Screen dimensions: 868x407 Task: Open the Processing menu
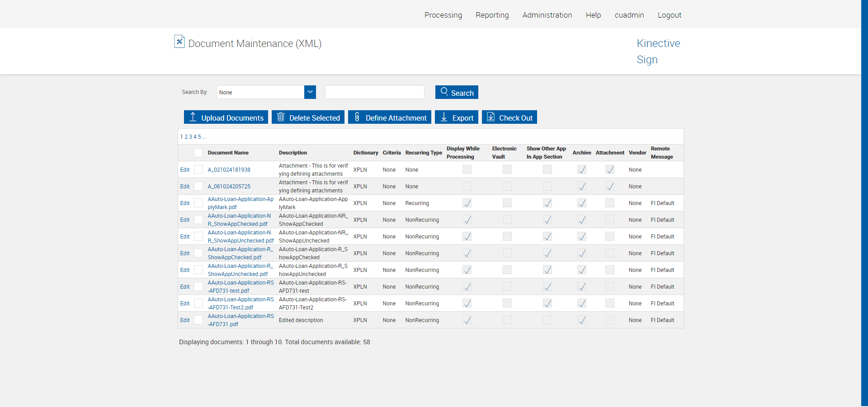(x=443, y=15)
